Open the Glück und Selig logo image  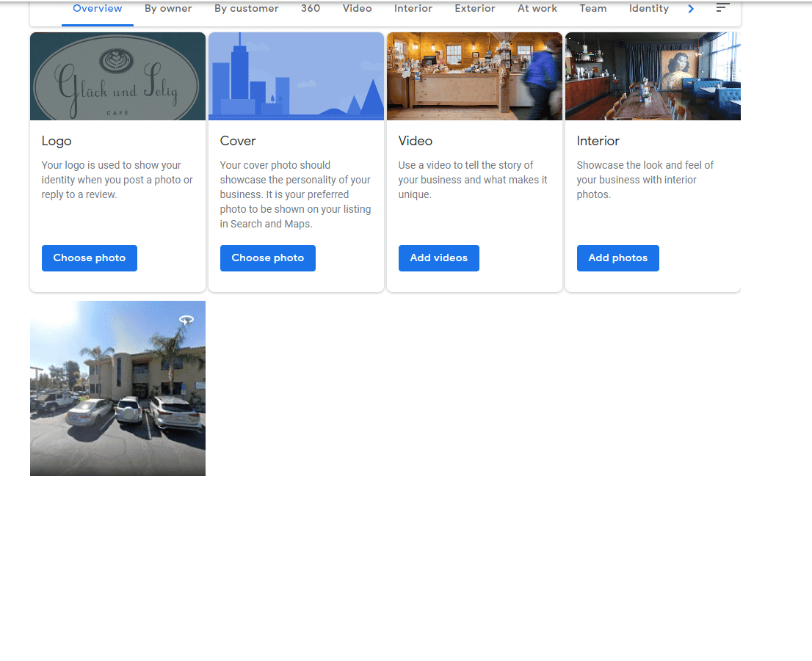click(x=117, y=76)
